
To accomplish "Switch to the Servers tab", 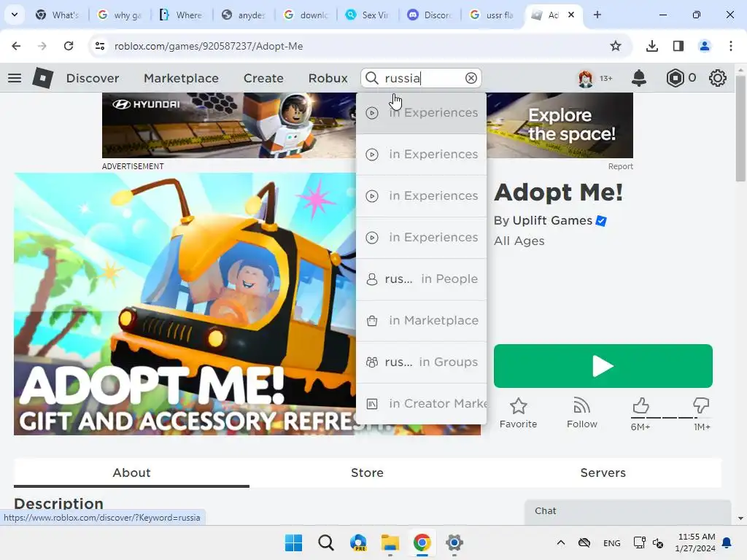I will coord(603,472).
